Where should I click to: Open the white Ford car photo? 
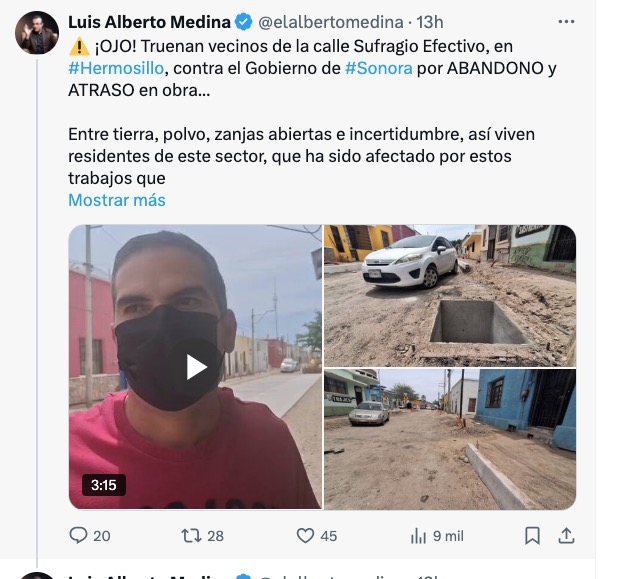tap(450, 295)
